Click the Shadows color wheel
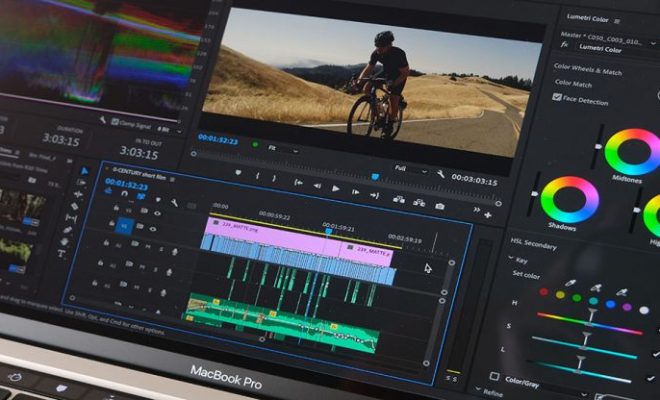 pos(570,199)
